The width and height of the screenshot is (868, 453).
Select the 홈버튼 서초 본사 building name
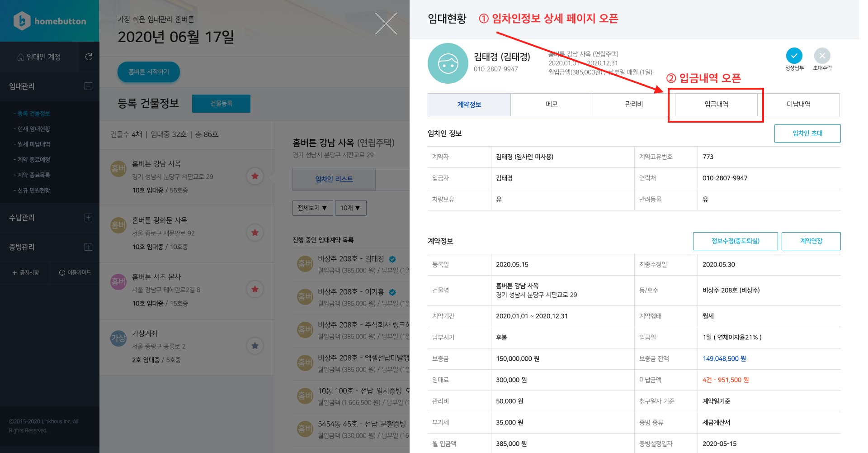(x=156, y=277)
